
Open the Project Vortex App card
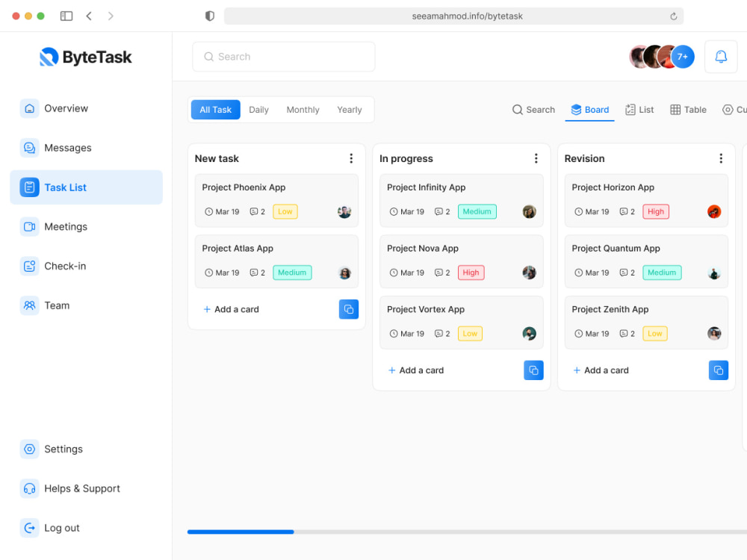click(x=461, y=323)
